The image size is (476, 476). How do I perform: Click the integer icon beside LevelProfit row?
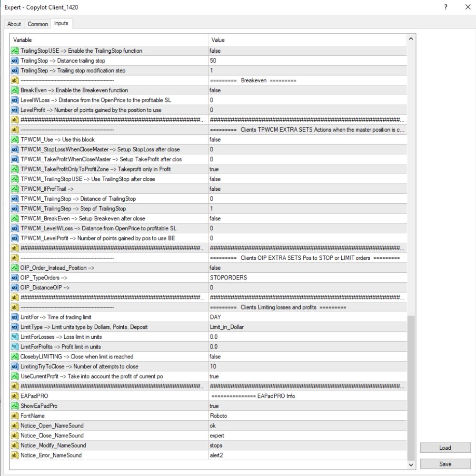click(x=15, y=110)
